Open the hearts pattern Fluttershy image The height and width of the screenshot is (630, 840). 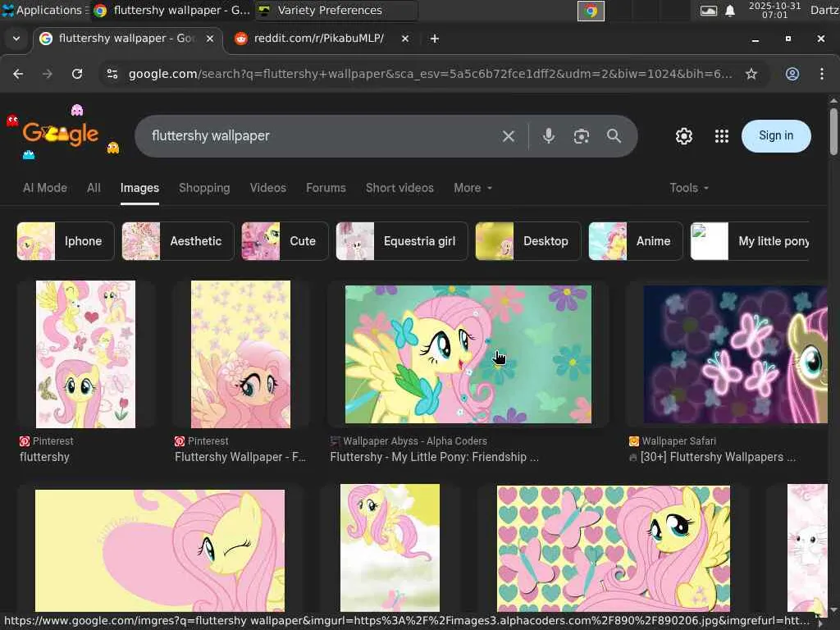(x=614, y=549)
